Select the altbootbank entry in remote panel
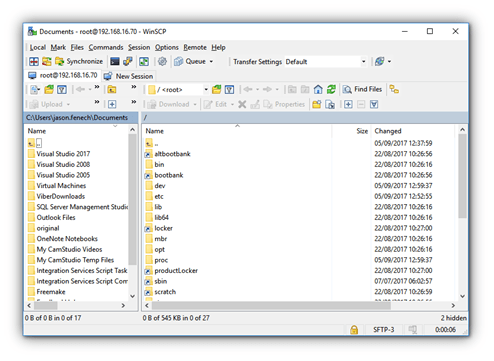The width and height of the screenshot is (494, 361). tap(172, 154)
